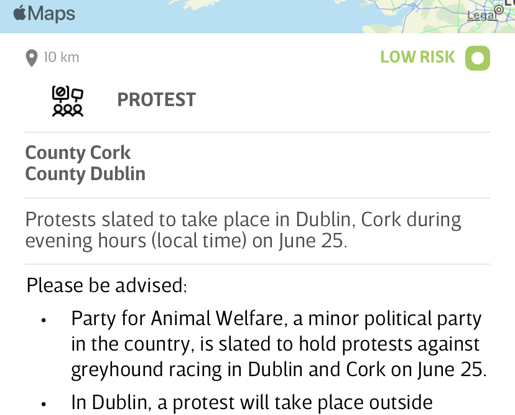Select the 10 km distance label
The width and height of the screenshot is (515, 415).
point(61,57)
